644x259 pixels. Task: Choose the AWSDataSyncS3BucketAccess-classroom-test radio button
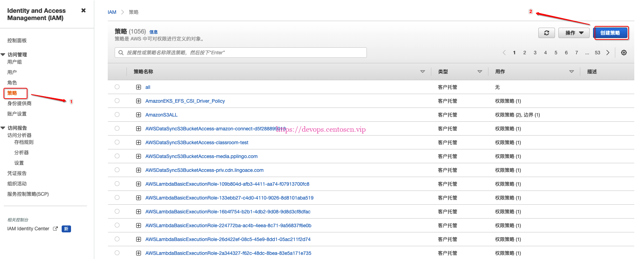(117, 142)
